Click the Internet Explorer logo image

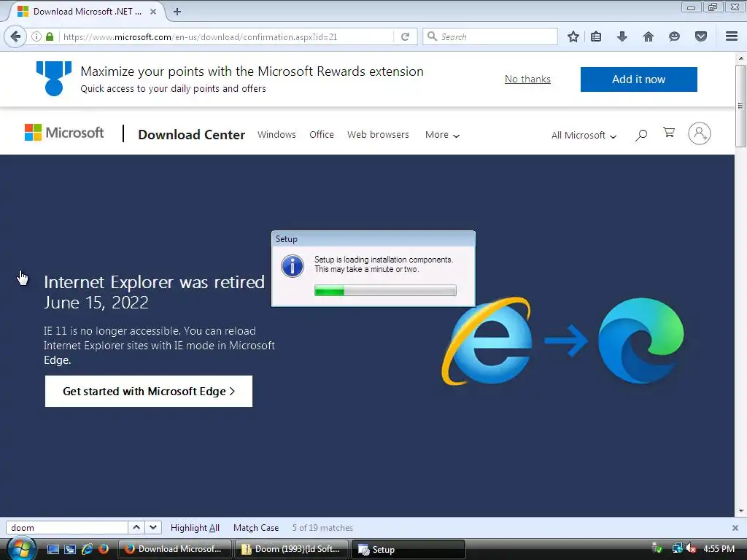487,342
